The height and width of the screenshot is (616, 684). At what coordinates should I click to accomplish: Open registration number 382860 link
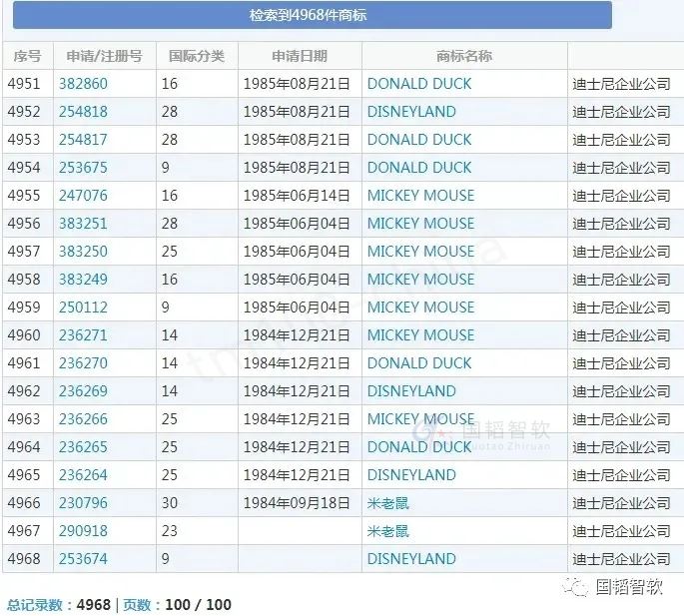click(x=83, y=83)
